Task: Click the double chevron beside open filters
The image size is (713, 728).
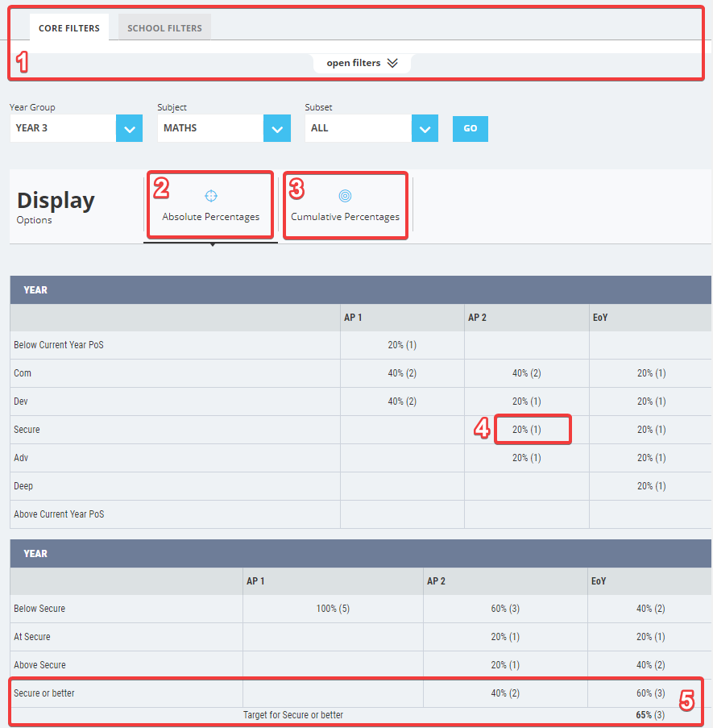Action: tap(392, 63)
